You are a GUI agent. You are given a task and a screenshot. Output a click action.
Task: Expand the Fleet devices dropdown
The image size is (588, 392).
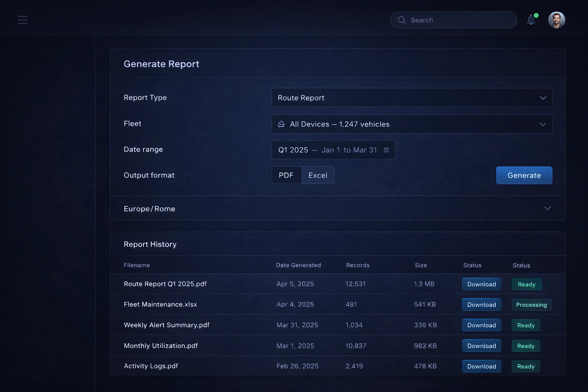(x=542, y=124)
